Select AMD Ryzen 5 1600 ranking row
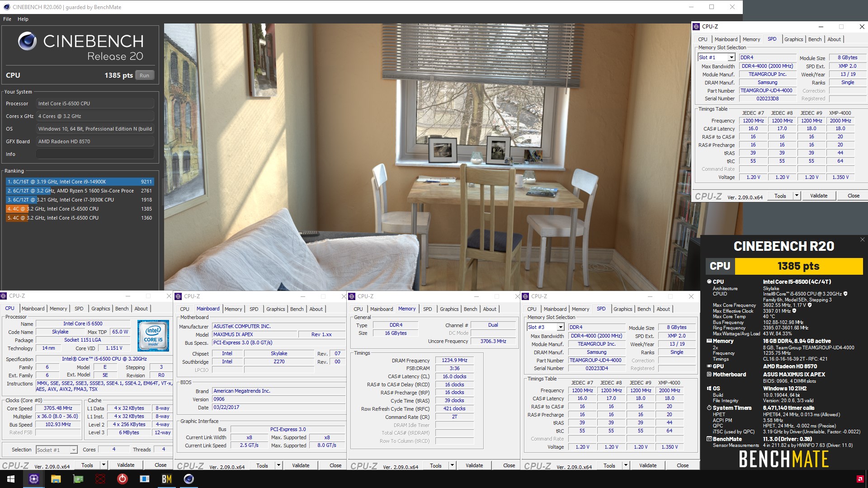This screenshot has width=868, height=488. click(x=80, y=191)
